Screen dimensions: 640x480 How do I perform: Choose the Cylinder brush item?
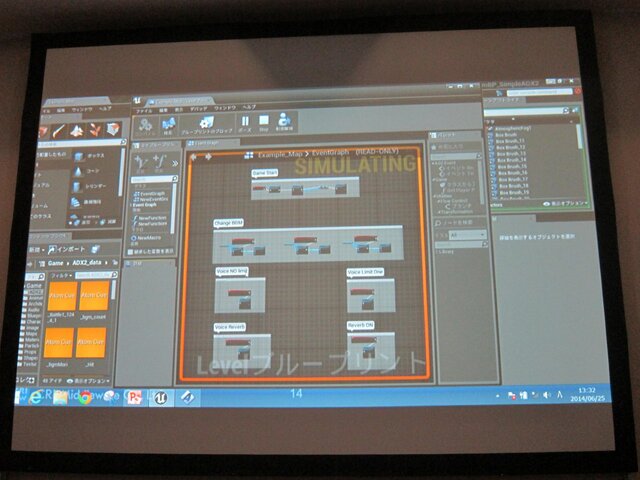click(x=89, y=187)
